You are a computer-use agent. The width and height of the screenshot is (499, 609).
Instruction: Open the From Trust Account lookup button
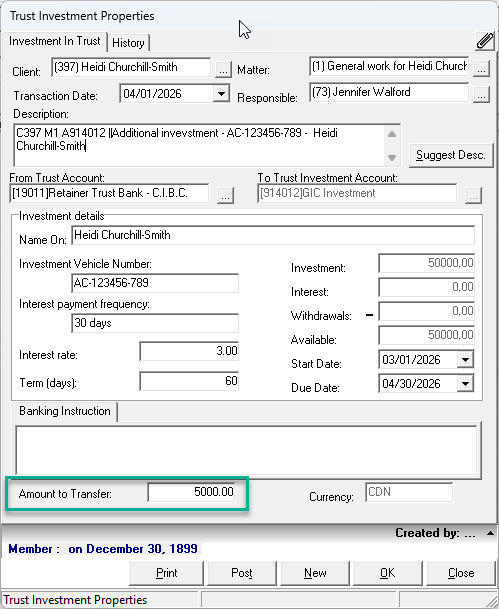226,196
